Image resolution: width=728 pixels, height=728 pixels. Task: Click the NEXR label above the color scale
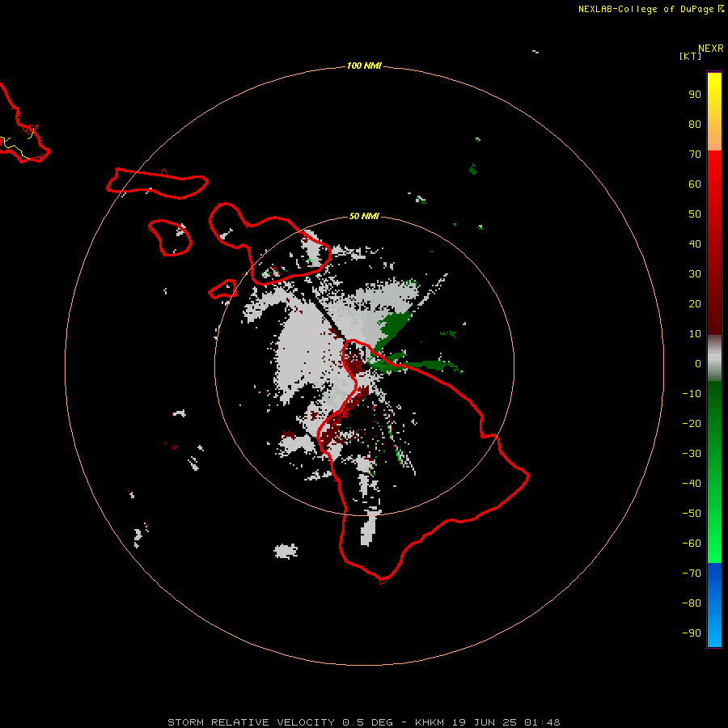point(711,49)
